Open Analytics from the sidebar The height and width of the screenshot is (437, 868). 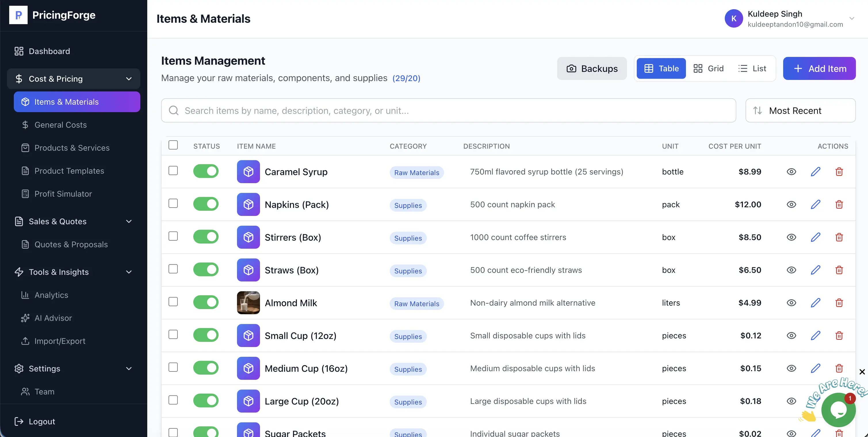coord(51,295)
